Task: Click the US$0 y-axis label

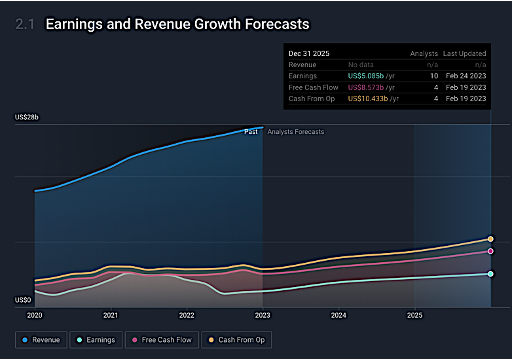Action: (x=23, y=300)
